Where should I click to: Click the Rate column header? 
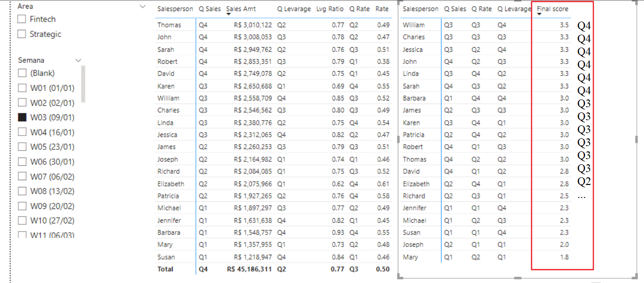[x=382, y=9]
